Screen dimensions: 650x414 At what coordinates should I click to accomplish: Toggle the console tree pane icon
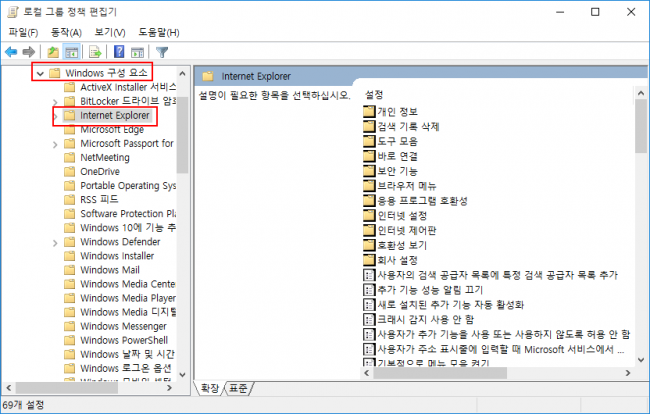(x=71, y=52)
